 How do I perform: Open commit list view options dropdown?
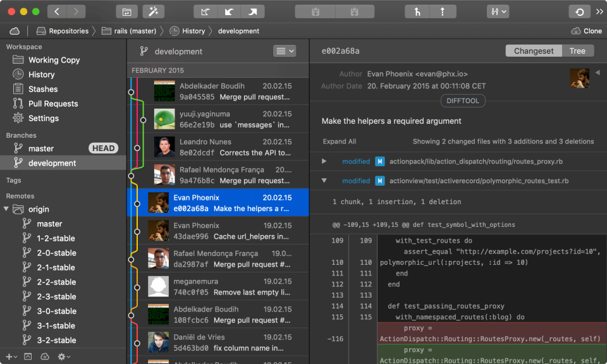tap(285, 51)
